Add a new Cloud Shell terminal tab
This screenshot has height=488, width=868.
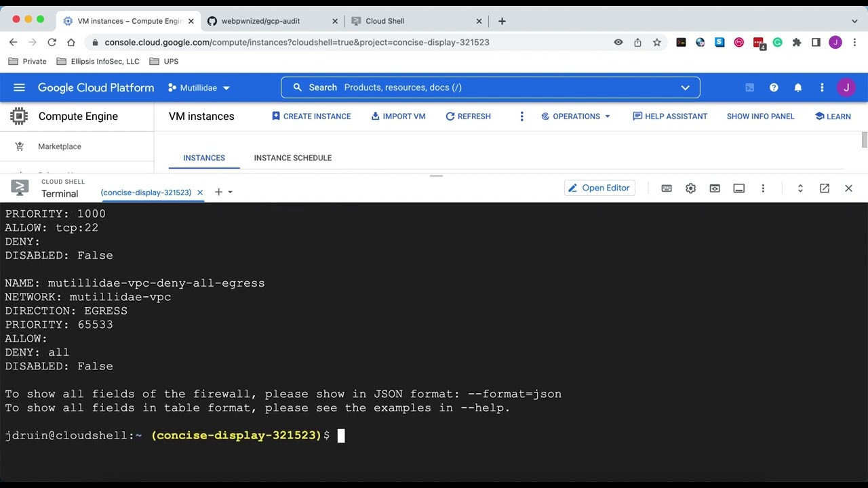218,192
